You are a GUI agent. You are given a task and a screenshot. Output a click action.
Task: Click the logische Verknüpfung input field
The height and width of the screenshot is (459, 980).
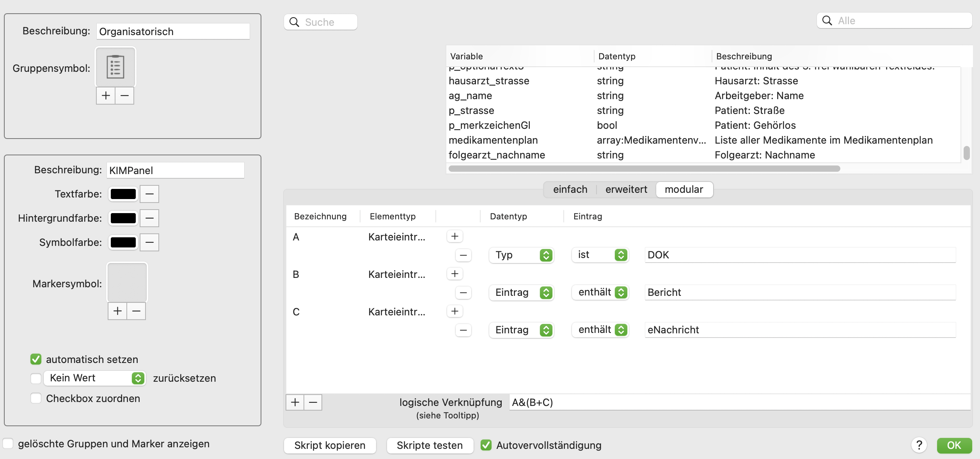click(740, 402)
